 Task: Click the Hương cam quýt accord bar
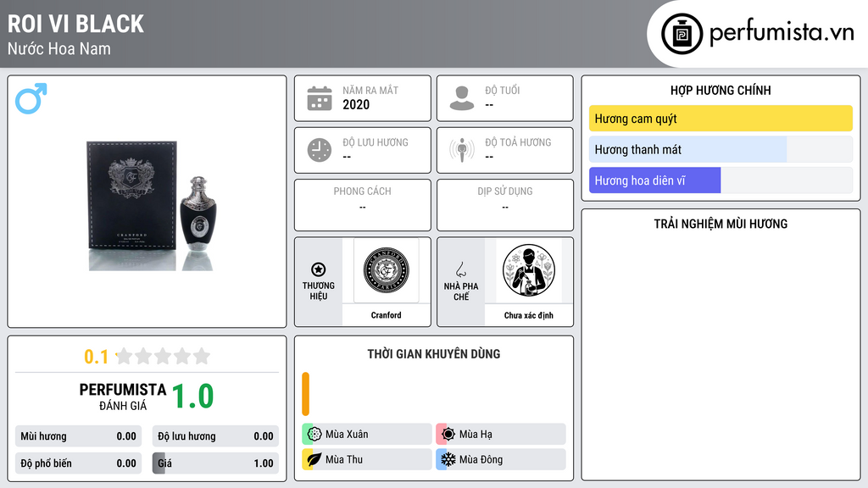tap(721, 119)
